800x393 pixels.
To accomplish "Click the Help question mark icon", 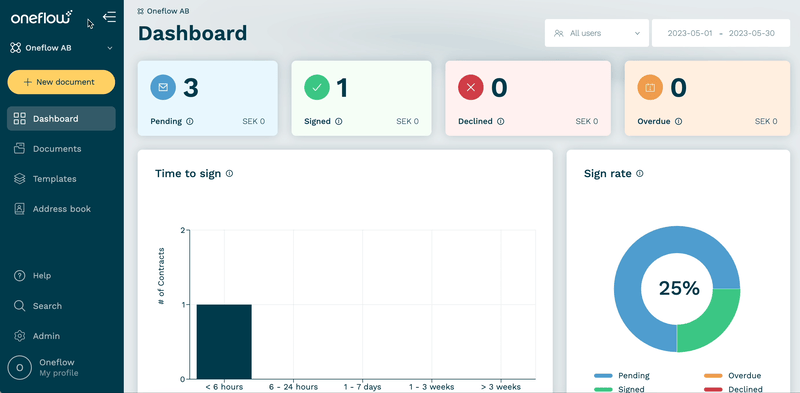I will [19, 276].
